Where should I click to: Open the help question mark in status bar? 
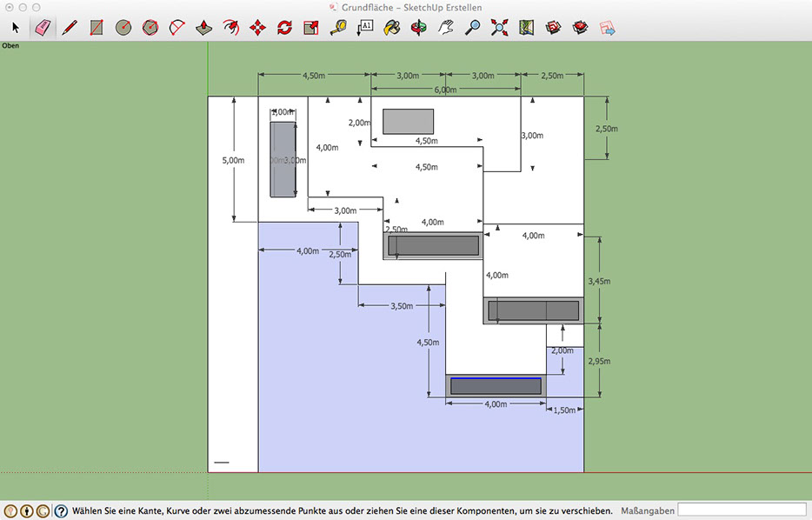(x=61, y=511)
